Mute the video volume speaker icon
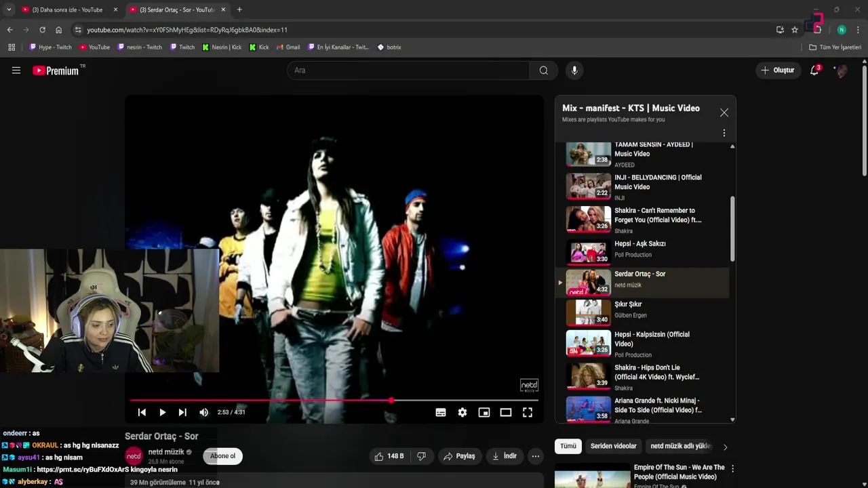 click(x=204, y=412)
